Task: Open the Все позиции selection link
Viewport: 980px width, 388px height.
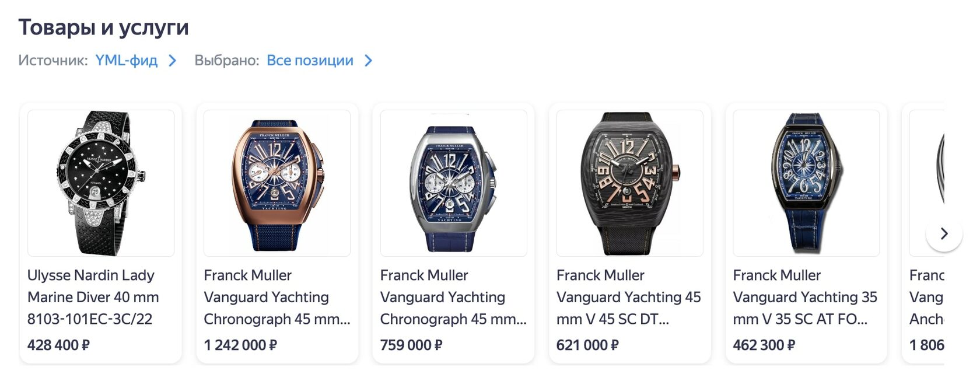Action: click(310, 61)
